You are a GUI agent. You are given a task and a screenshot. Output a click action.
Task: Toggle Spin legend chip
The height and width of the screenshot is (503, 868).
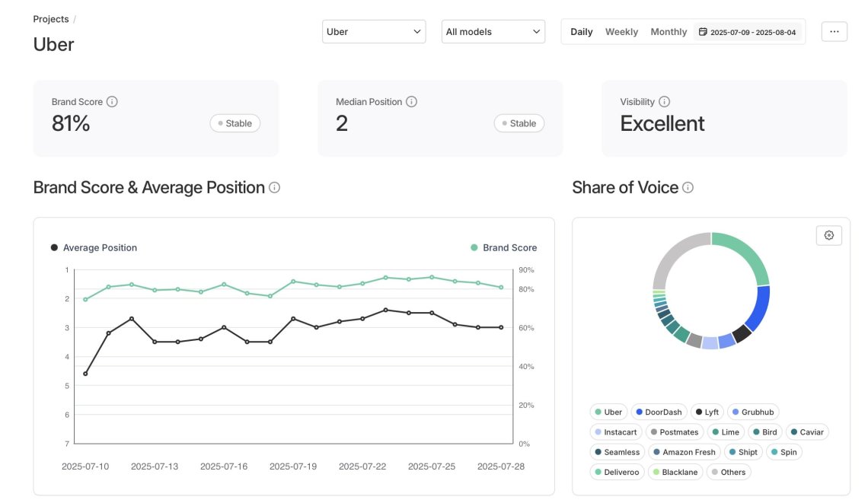coord(783,452)
